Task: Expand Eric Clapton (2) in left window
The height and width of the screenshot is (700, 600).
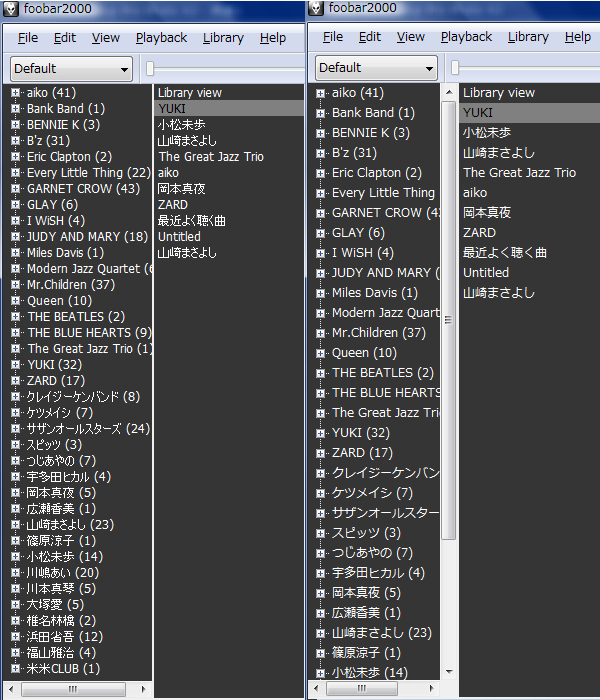Action: [16, 157]
